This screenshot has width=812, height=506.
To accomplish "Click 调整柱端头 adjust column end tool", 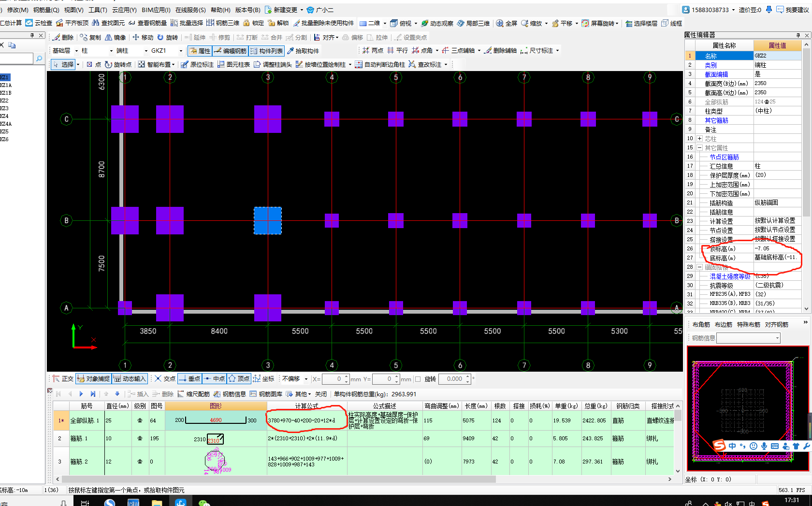I will tap(273, 64).
